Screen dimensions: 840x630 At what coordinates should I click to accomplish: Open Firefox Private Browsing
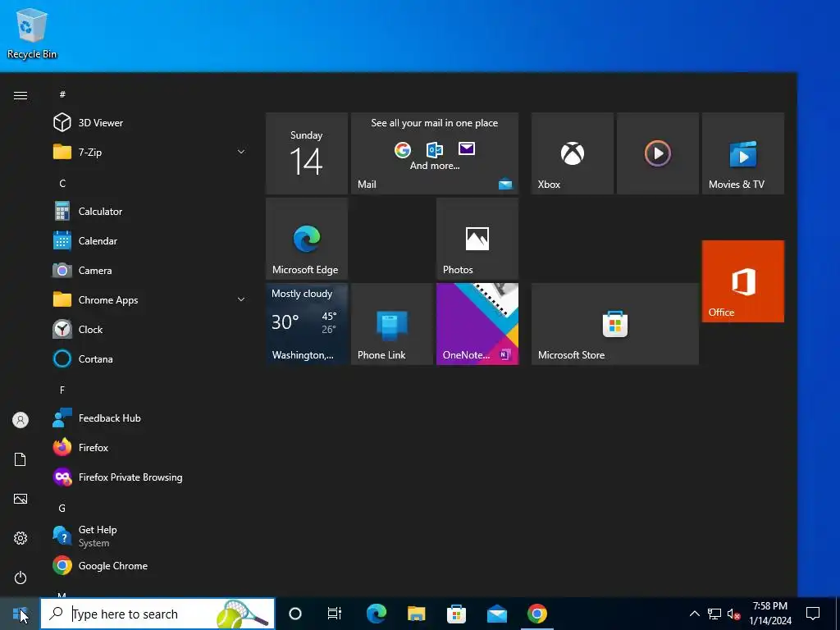tap(150, 477)
